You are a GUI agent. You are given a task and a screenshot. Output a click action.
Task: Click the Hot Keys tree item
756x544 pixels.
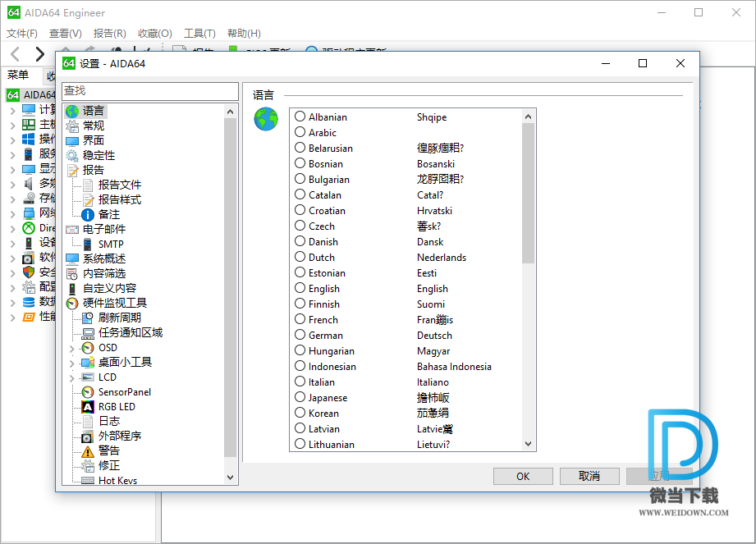[117, 480]
